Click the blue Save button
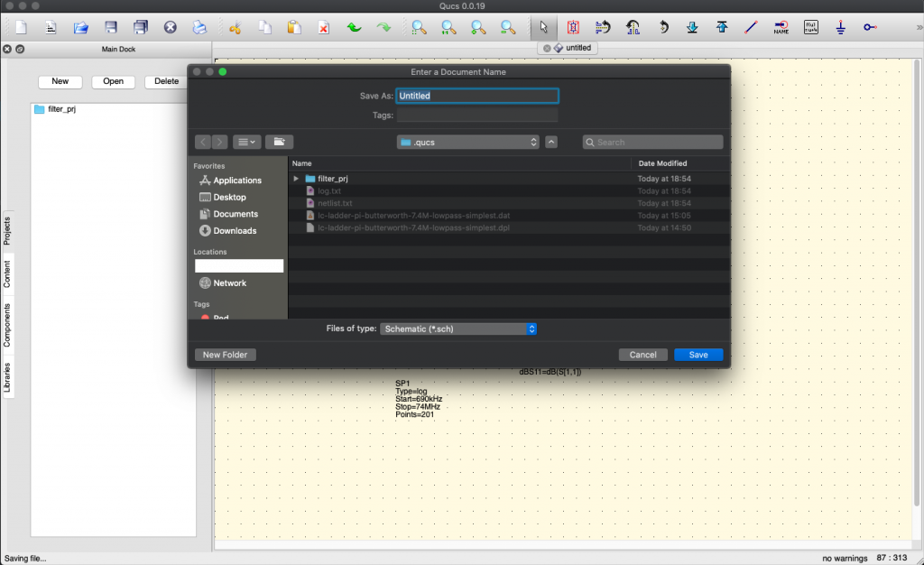Image resolution: width=924 pixels, height=565 pixels. pyautogui.click(x=698, y=355)
